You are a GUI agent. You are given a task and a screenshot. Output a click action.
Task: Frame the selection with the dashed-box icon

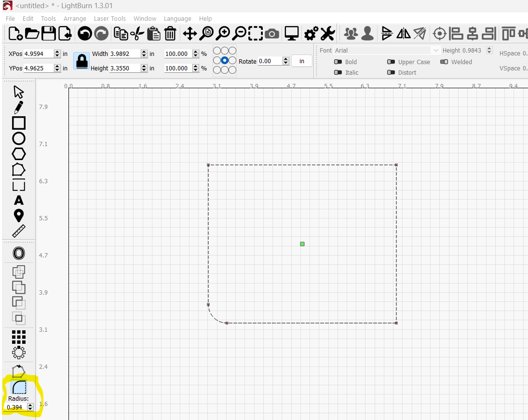click(256, 34)
